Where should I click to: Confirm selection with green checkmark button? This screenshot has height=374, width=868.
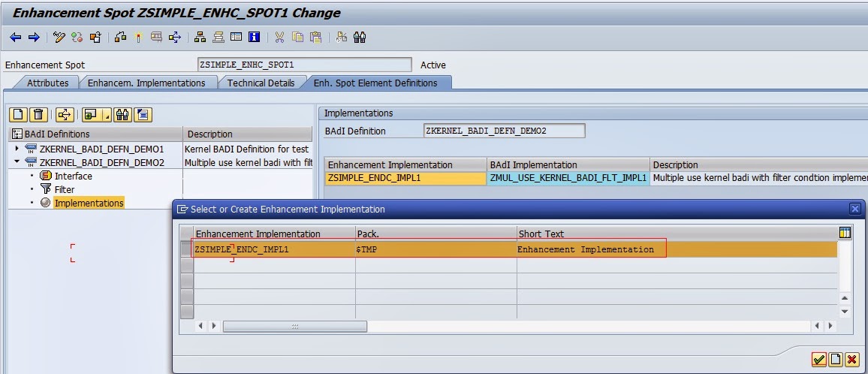818,360
